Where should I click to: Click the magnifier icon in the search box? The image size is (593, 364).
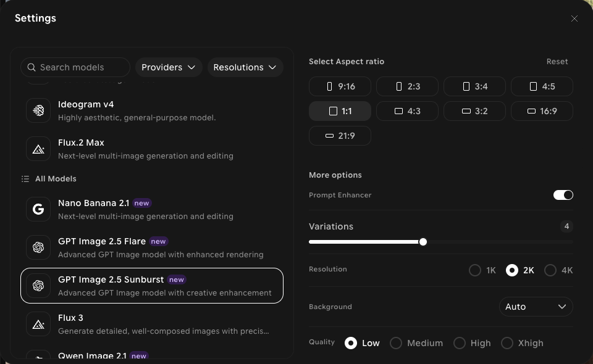point(32,67)
